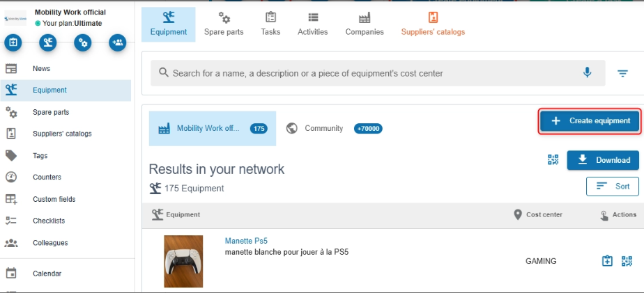Create task icon for Manette Ps5

(x=608, y=261)
